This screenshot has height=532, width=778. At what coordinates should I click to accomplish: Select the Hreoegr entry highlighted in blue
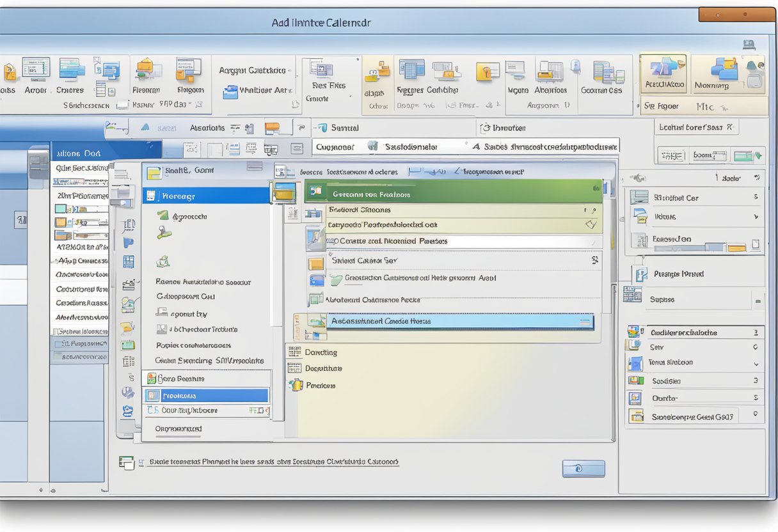click(x=206, y=196)
